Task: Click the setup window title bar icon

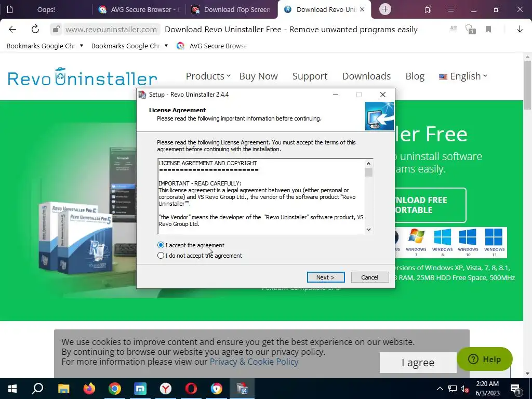Action: point(142,95)
